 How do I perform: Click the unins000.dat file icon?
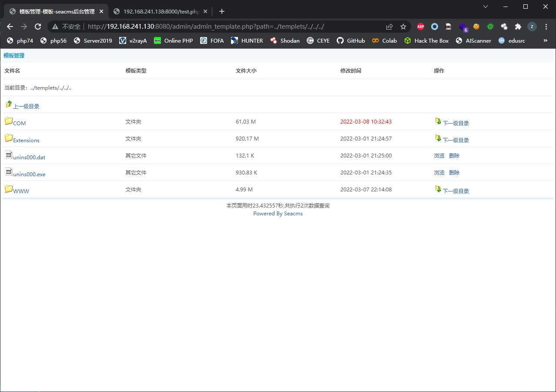9,155
